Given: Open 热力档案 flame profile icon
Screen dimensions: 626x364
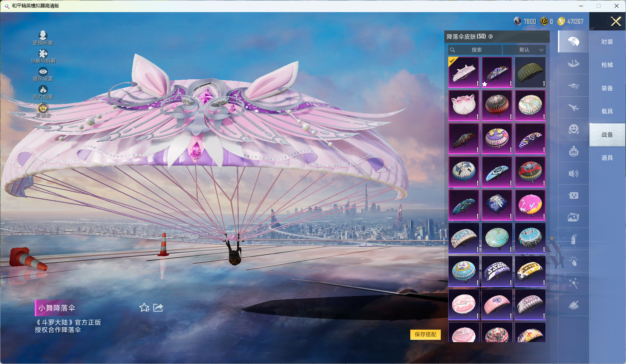Looking at the screenshot, I should click(x=43, y=90).
